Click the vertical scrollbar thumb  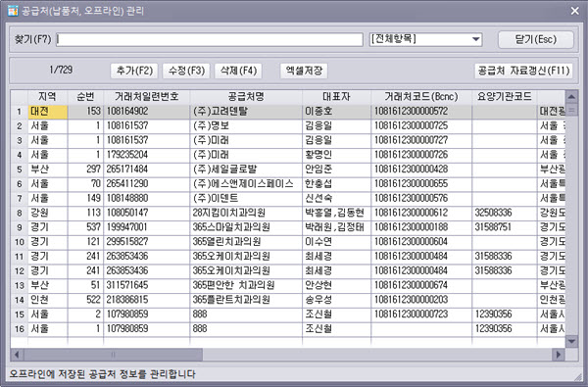[x=571, y=111]
